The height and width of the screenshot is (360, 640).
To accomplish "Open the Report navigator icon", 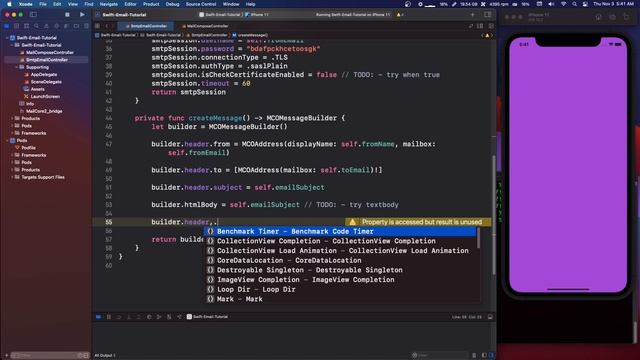I will click(86, 26).
